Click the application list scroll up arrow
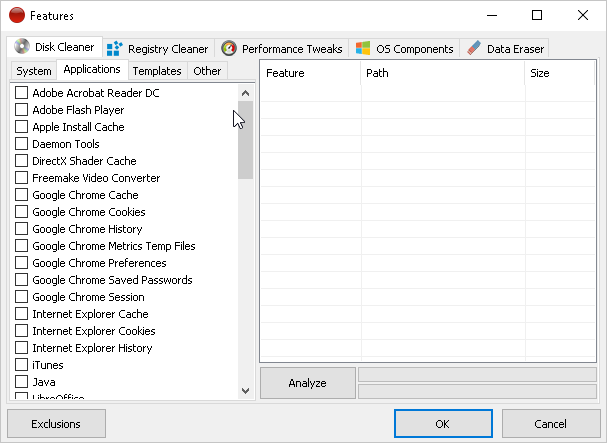607x443 pixels. point(245,93)
